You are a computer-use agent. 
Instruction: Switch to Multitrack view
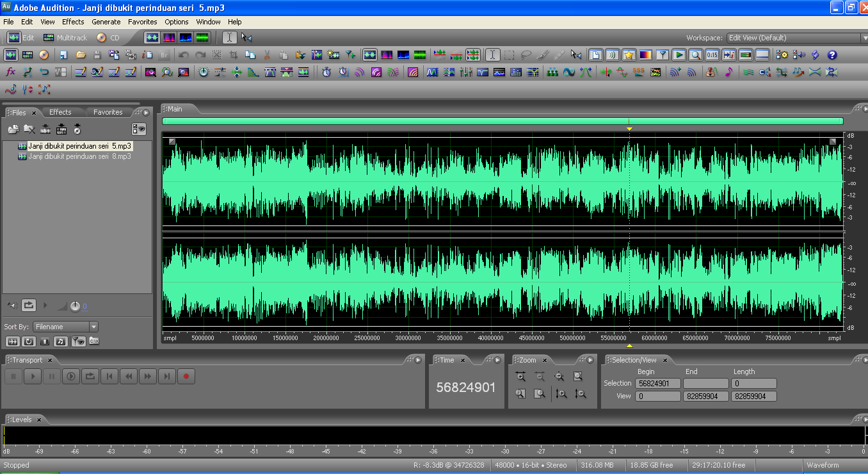click(64, 38)
